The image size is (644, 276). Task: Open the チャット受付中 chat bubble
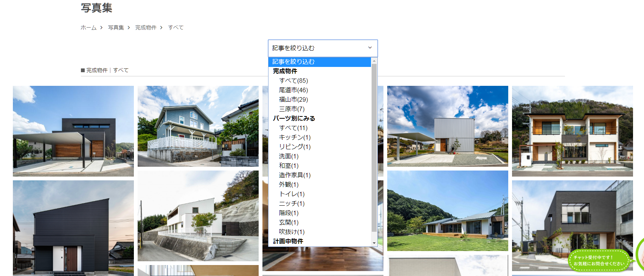click(599, 260)
